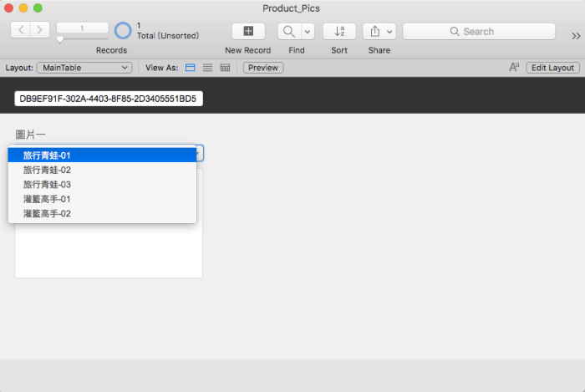This screenshot has height=392, width=585.
Task: Click the Sort records icon
Action: (x=339, y=32)
